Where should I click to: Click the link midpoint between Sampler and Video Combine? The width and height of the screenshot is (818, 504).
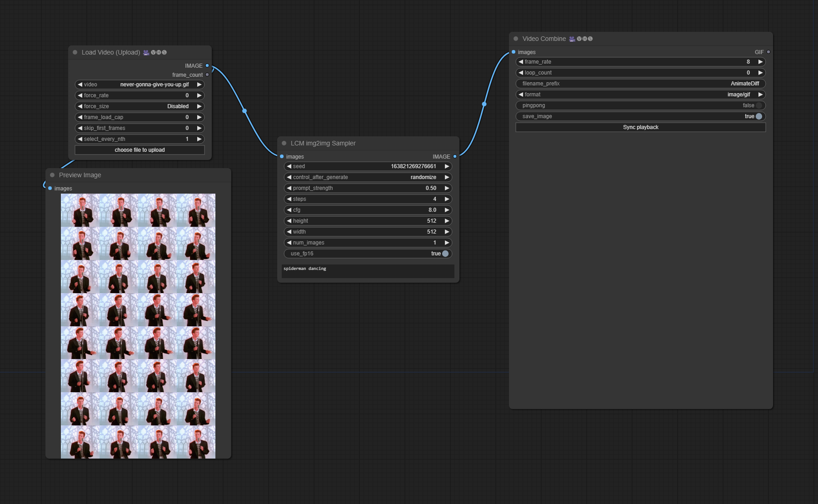pos(484,104)
